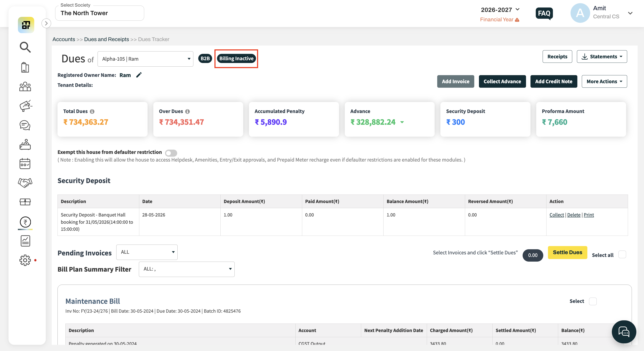Click the B2B badge
The image size is (644, 351).
coord(205,59)
